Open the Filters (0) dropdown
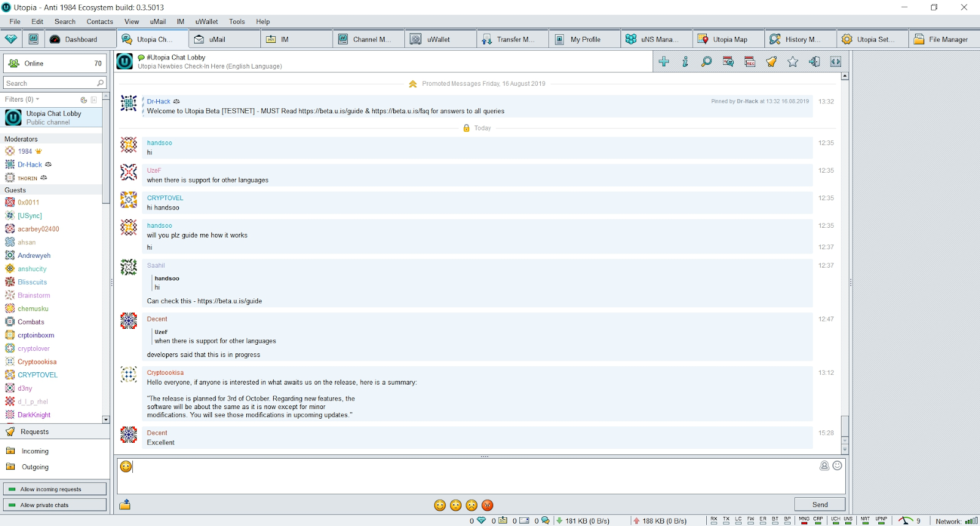 coord(23,99)
